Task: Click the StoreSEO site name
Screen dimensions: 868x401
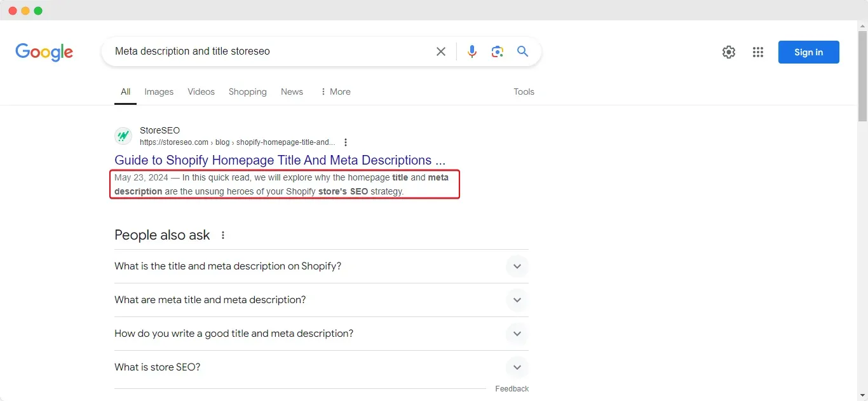Action: (x=159, y=130)
